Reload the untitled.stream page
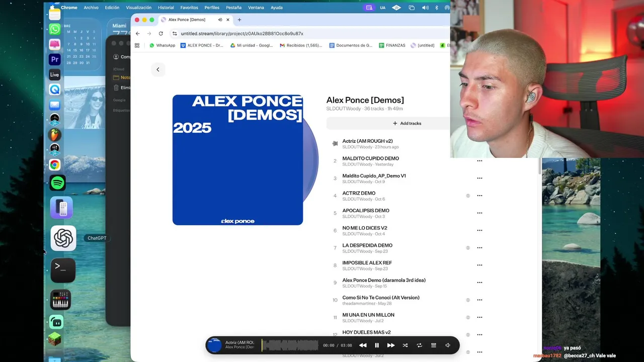 point(160,34)
